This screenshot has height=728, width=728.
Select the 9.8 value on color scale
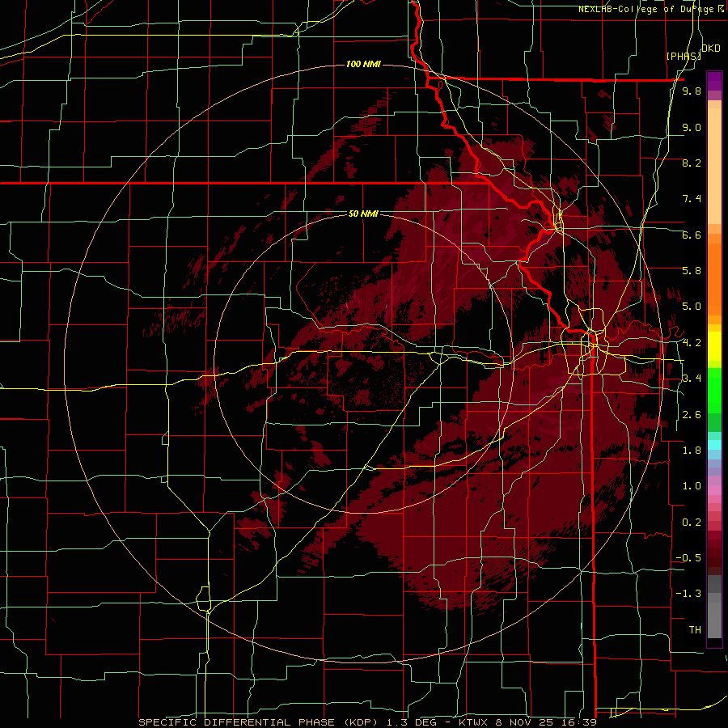pos(692,91)
